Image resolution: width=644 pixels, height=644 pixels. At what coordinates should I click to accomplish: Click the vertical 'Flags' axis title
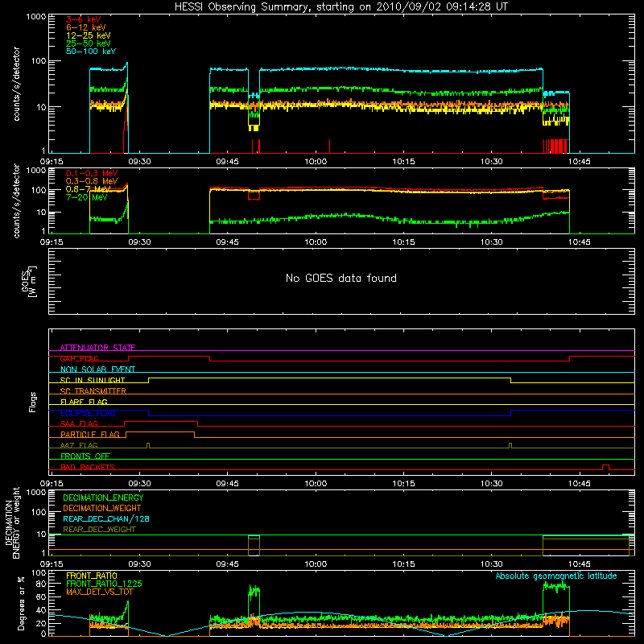tap(32, 402)
